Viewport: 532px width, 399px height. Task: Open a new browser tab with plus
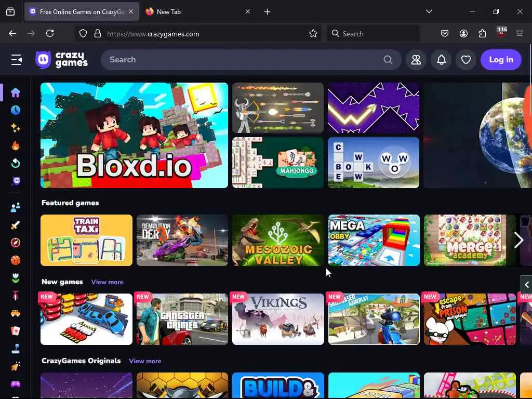(x=267, y=12)
